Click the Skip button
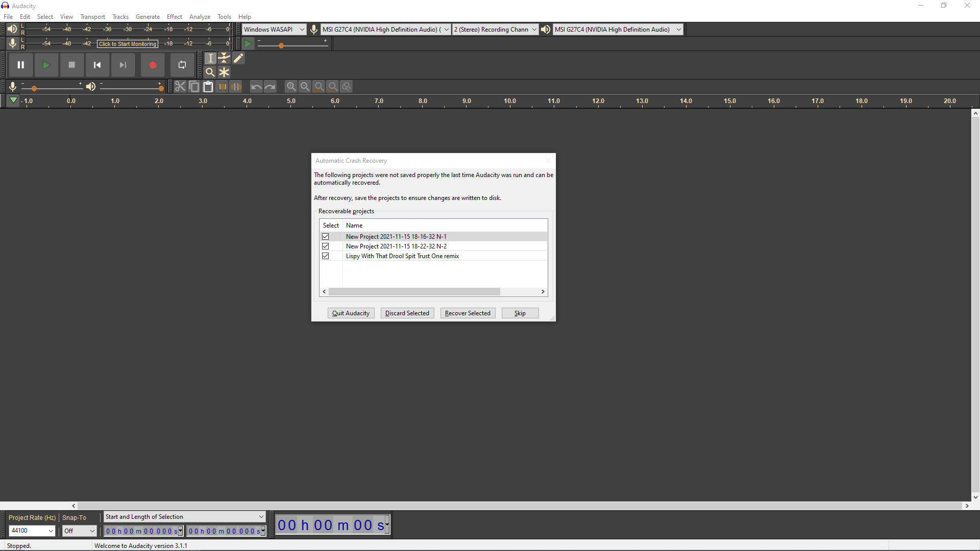Viewport: 980px width, 551px height. (520, 313)
